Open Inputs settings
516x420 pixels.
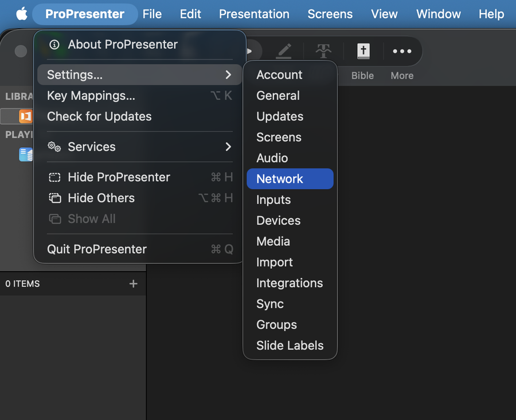(x=290, y=199)
